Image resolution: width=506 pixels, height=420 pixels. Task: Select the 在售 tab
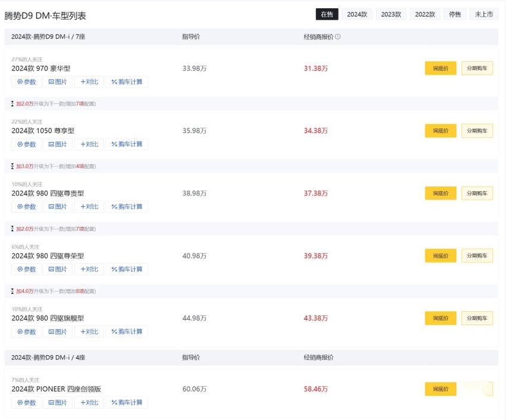pyautogui.click(x=327, y=14)
